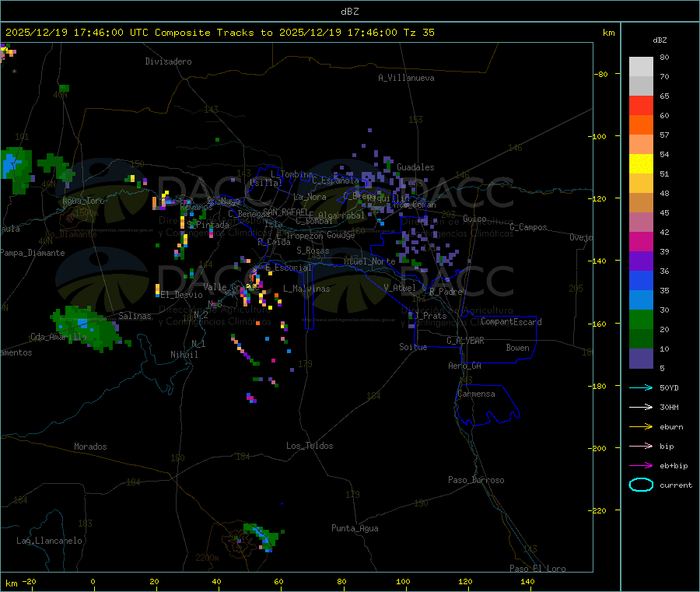Select the bright green 30-20 dBZ swatch
This screenshot has width=700, height=592.
click(x=641, y=319)
